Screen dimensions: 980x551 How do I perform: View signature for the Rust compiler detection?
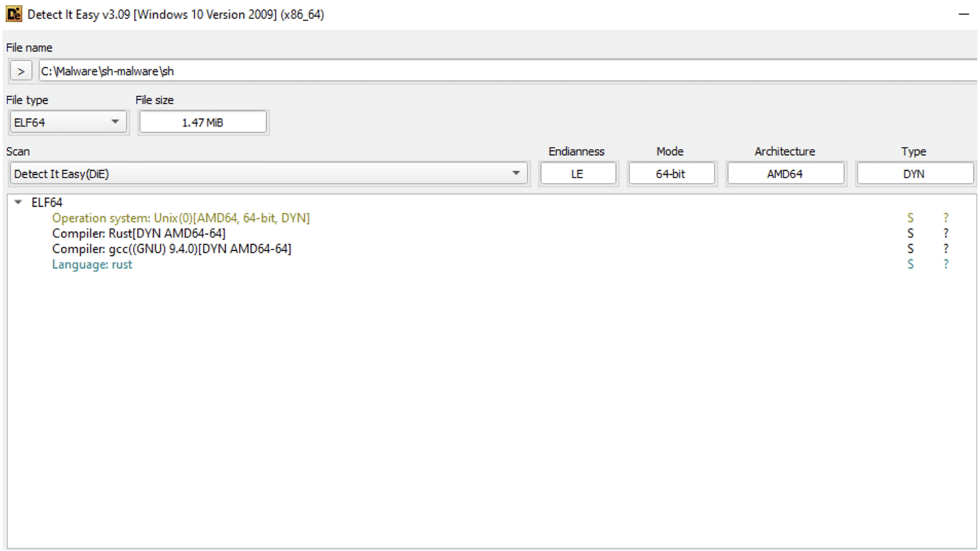910,233
